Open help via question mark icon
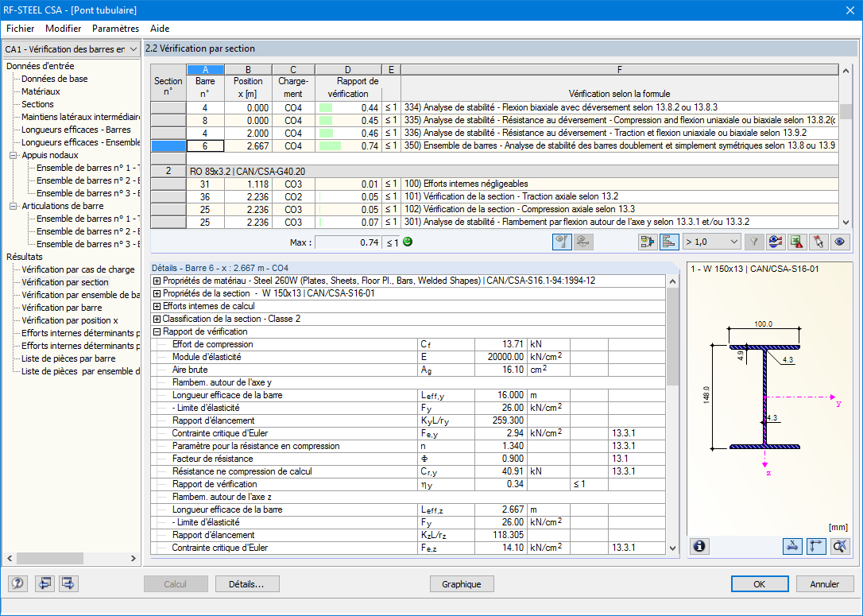The image size is (863, 616). coord(17,583)
